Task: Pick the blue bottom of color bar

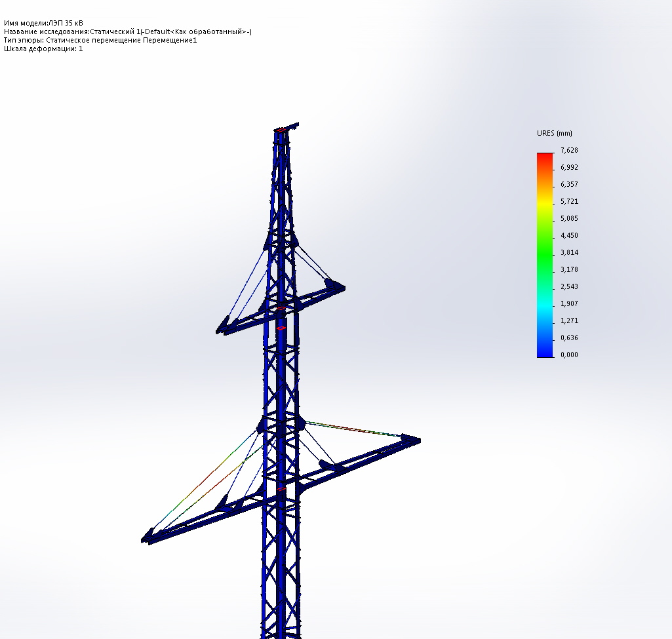Action: point(545,349)
